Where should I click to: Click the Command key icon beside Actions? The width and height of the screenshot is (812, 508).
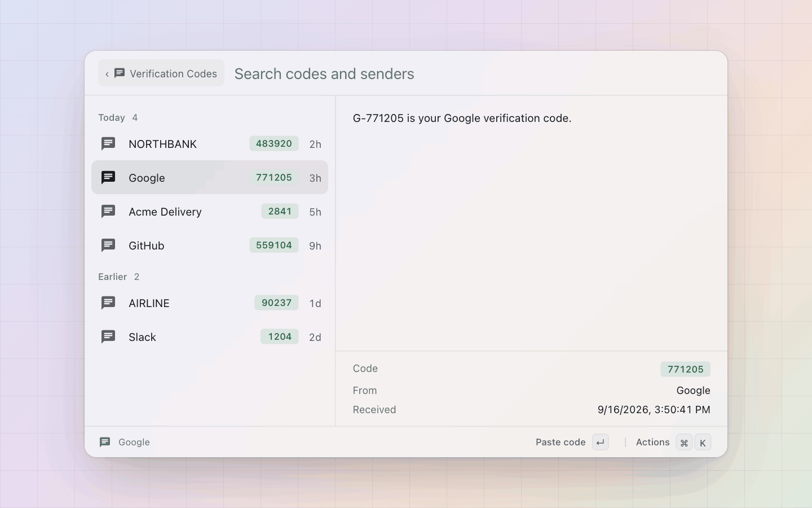[x=684, y=443]
